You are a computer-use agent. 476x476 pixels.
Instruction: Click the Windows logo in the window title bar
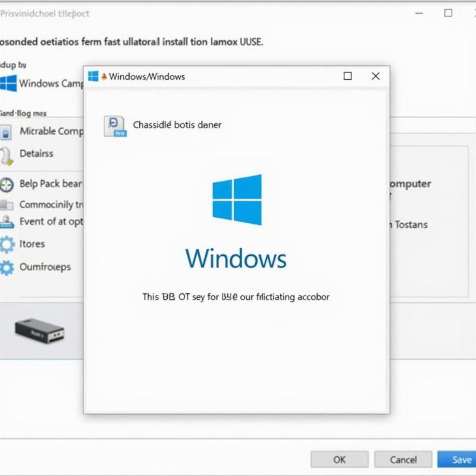tap(93, 76)
